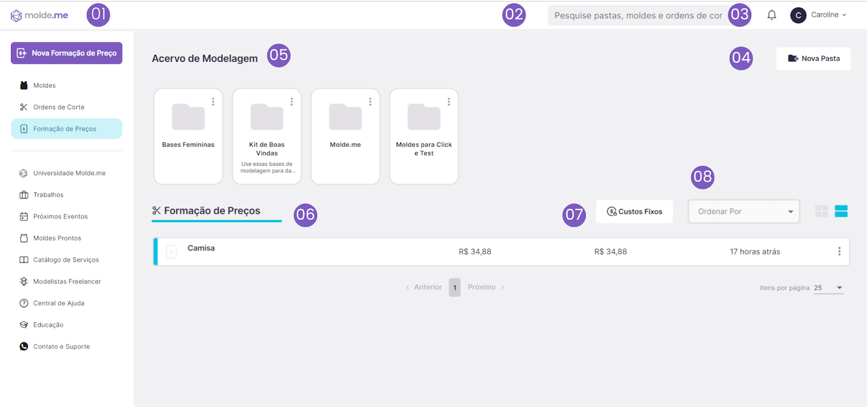Click the Universidade Molde.me icon
868x407 pixels.
(24, 173)
